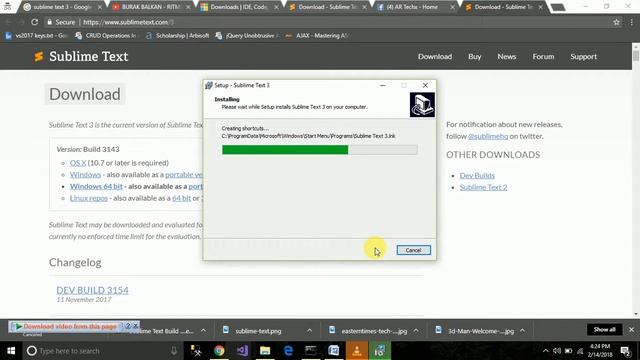Click the Setup window title bar icon
The height and width of the screenshot is (360, 640).
209,85
